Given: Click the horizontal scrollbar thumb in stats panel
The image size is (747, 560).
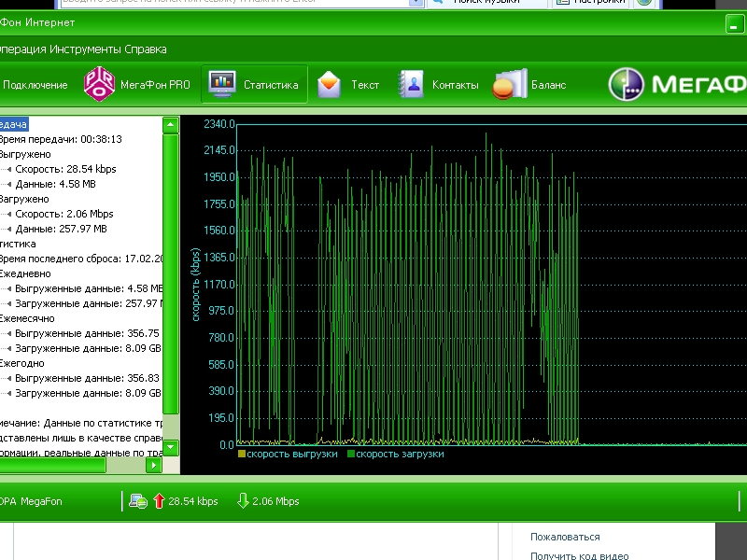Looking at the screenshot, I should click(x=52, y=465).
